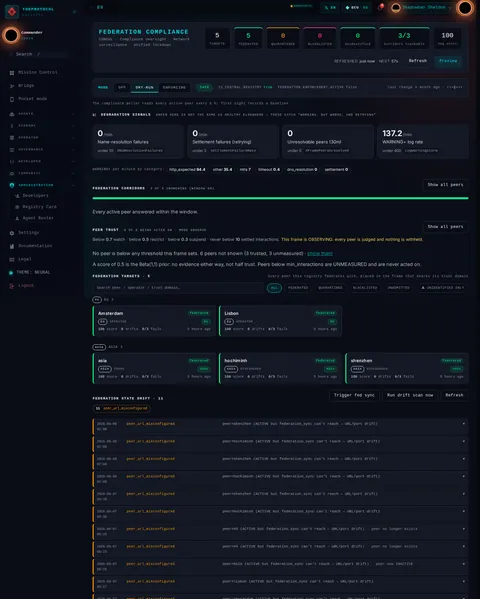This screenshot has height=599, width=480.
Task: Open the hochiminh peer card
Action: pyautogui.click(x=280, y=368)
